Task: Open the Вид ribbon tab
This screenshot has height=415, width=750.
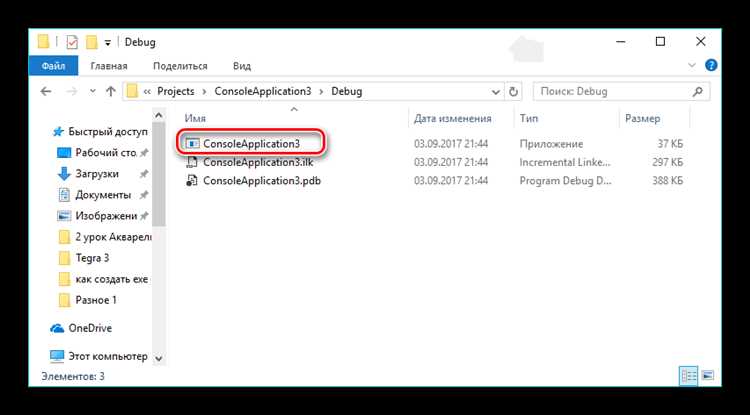Action: click(242, 66)
